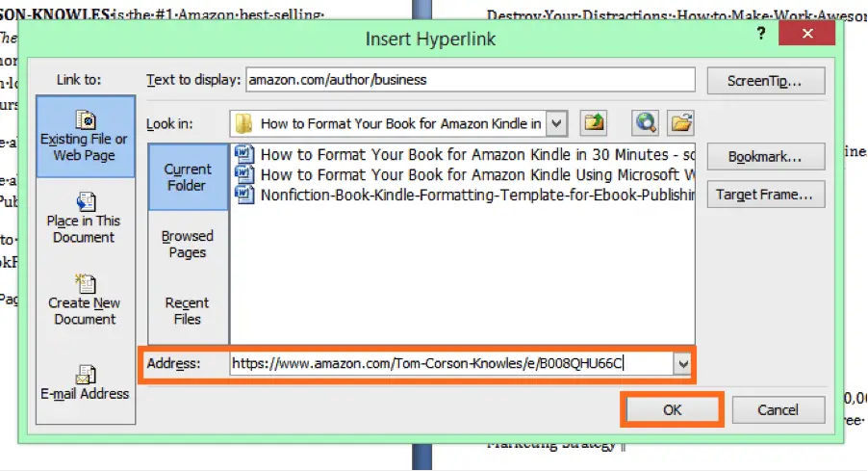Switch to Current Folder view
Image resolution: width=868 pixels, height=471 pixels.
(x=188, y=177)
